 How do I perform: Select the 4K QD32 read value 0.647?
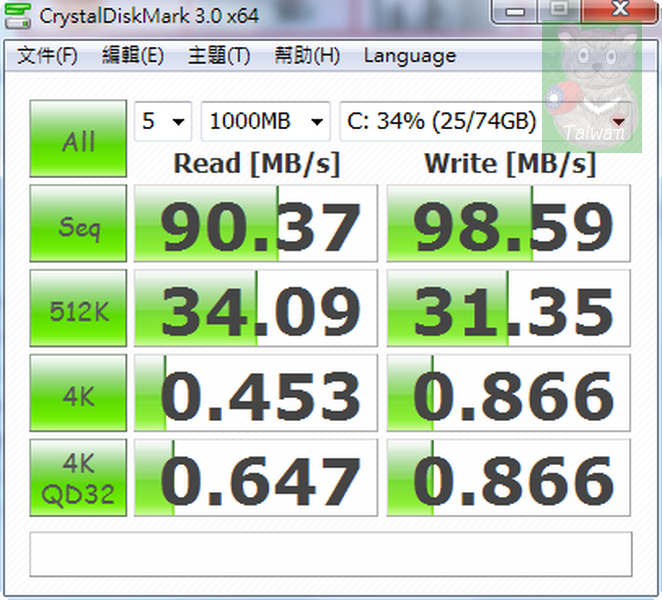coord(256,478)
